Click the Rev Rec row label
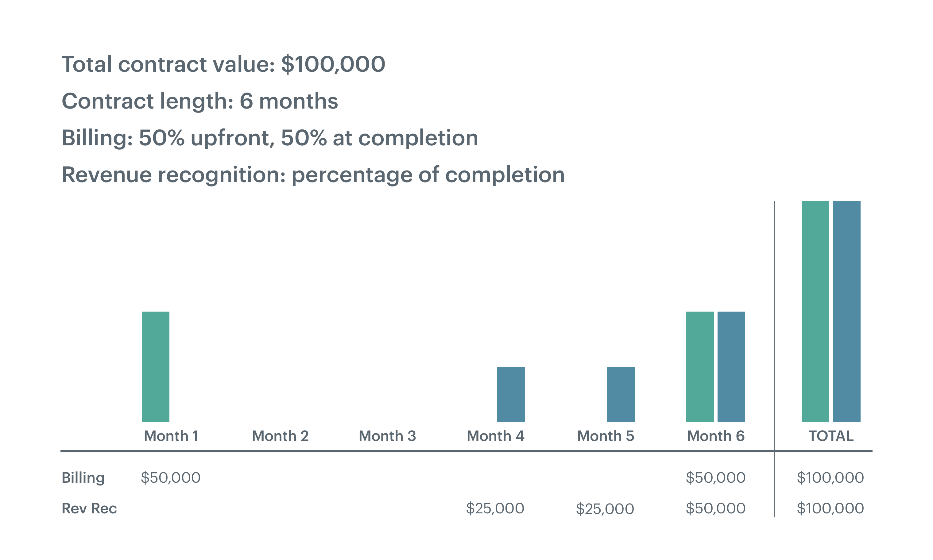The width and height of the screenshot is (933, 560). (89, 509)
